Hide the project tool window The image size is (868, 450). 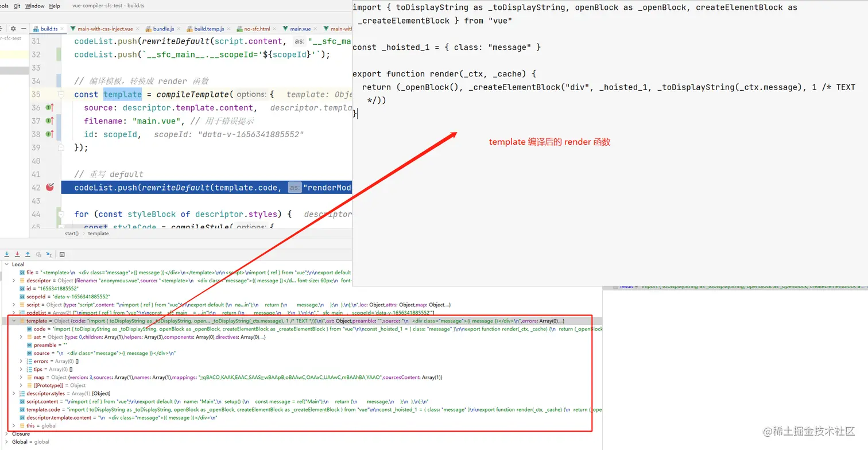point(23,29)
